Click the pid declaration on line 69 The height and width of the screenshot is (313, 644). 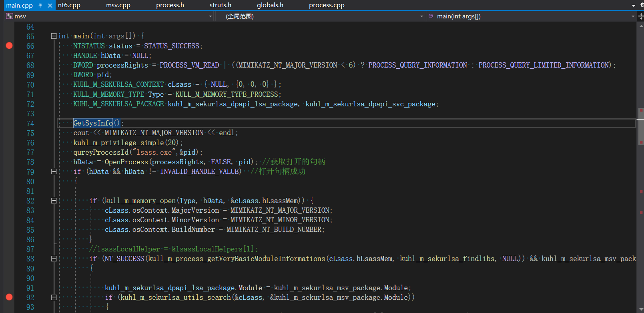pyautogui.click(x=103, y=75)
